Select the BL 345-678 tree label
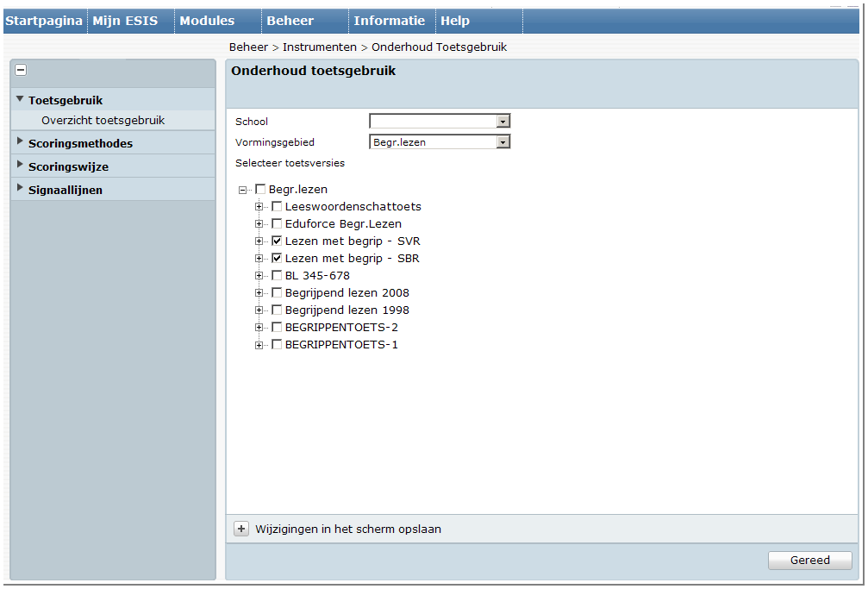Viewport: 868px width, 589px height. click(x=317, y=275)
